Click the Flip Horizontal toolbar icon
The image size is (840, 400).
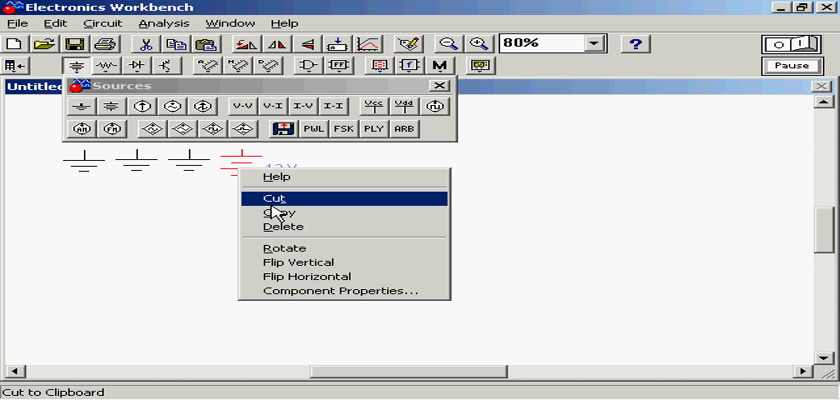[278, 44]
